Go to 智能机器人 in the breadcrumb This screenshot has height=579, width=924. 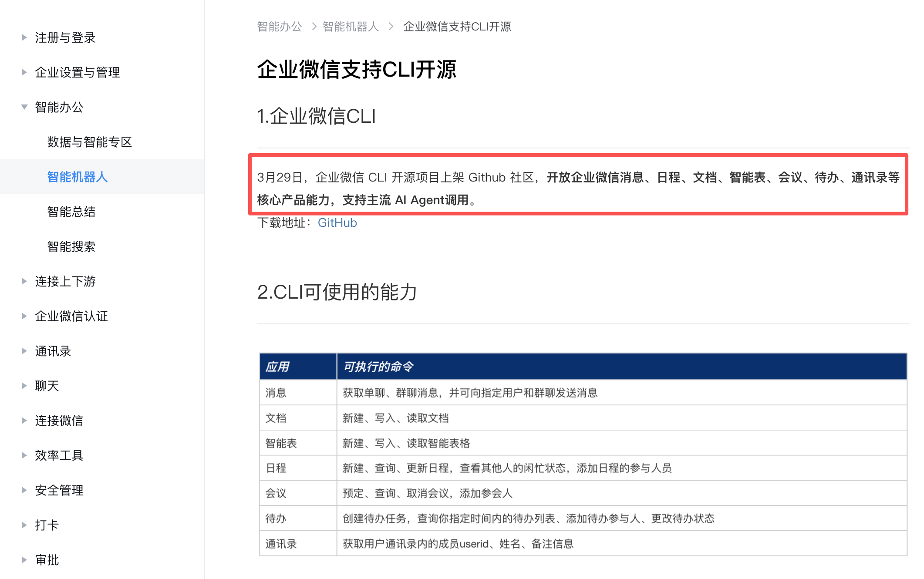click(351, 27)
